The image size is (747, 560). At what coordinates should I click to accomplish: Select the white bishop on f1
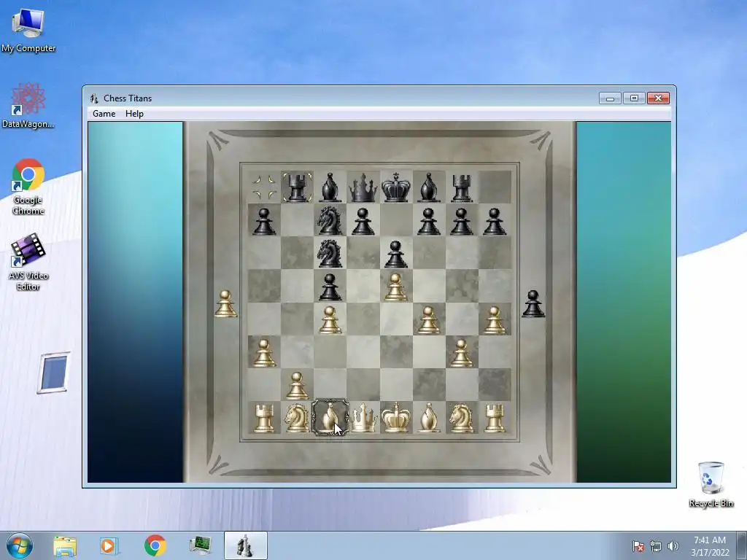429,418
